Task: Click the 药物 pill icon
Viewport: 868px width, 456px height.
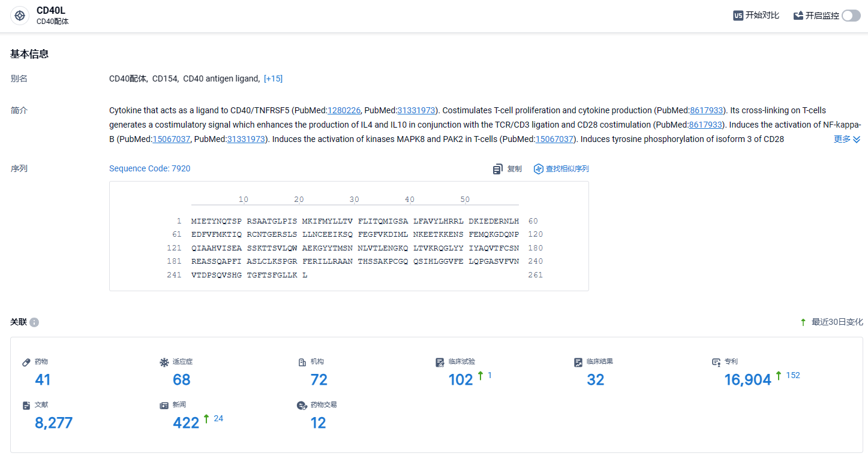Action: pos(26,362)
